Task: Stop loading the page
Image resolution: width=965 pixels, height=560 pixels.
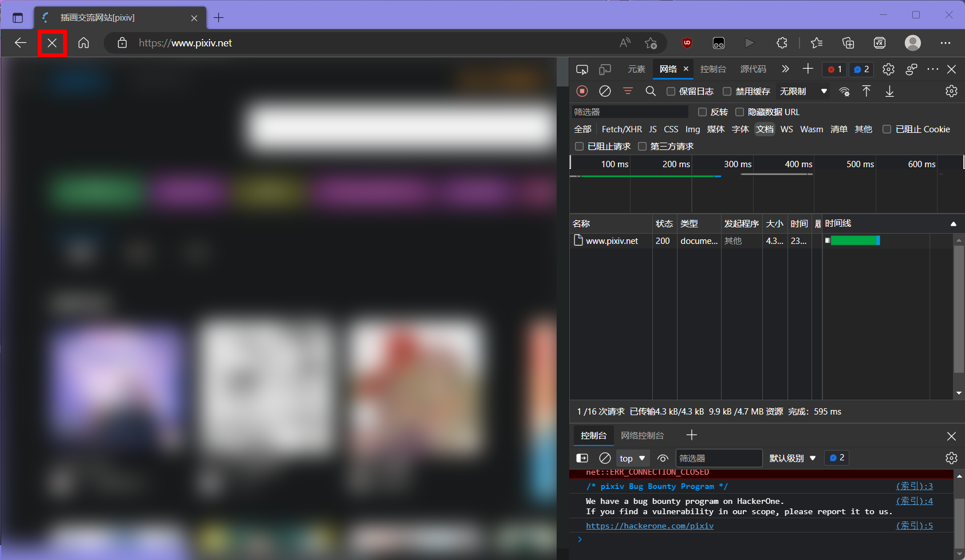Action: [52, 43]
